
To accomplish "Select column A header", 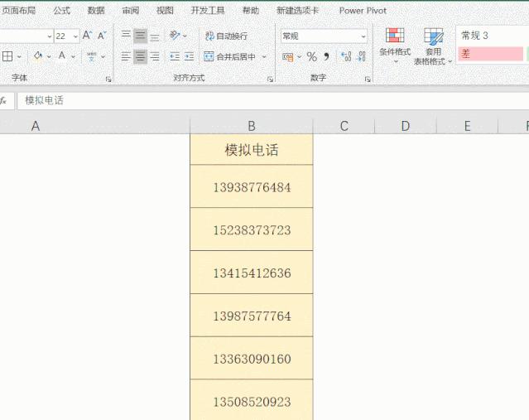I will [95, 126].
